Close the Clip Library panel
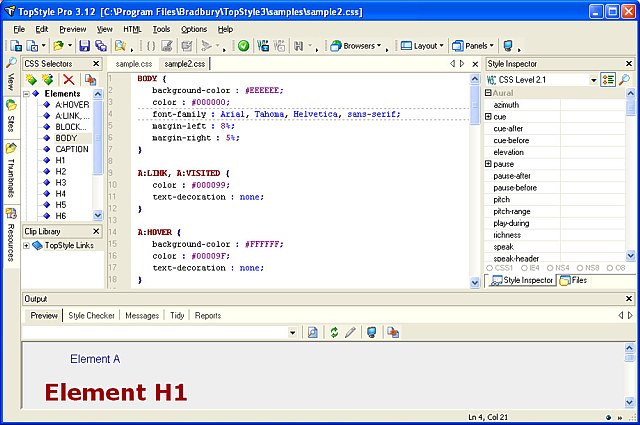This screenshot has height=425, width=640. tap(96, 231)
